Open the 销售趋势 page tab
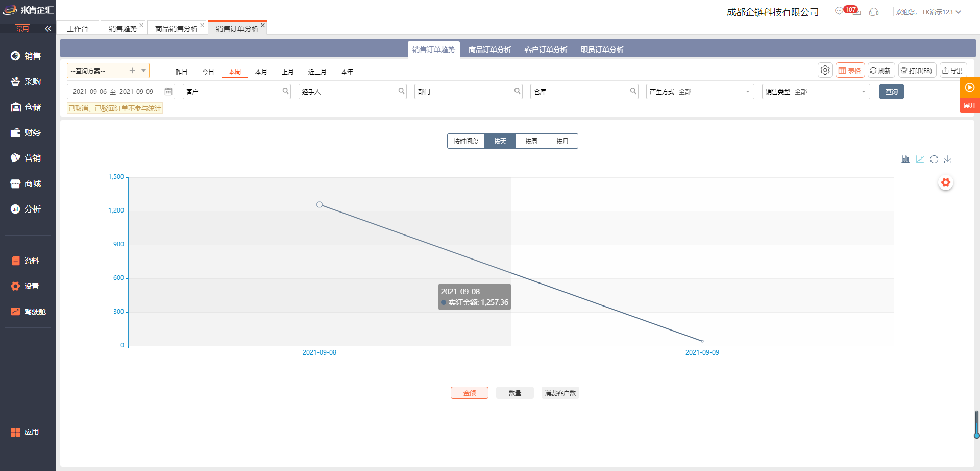The image size is (980, 471). 122,29
